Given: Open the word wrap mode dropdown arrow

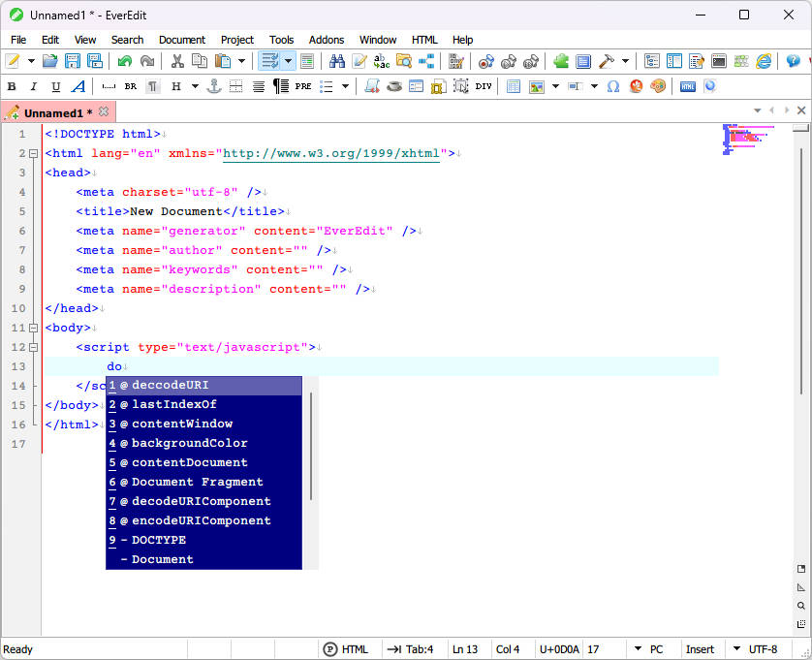Looking at the screenshot, I should coord(288,61).
